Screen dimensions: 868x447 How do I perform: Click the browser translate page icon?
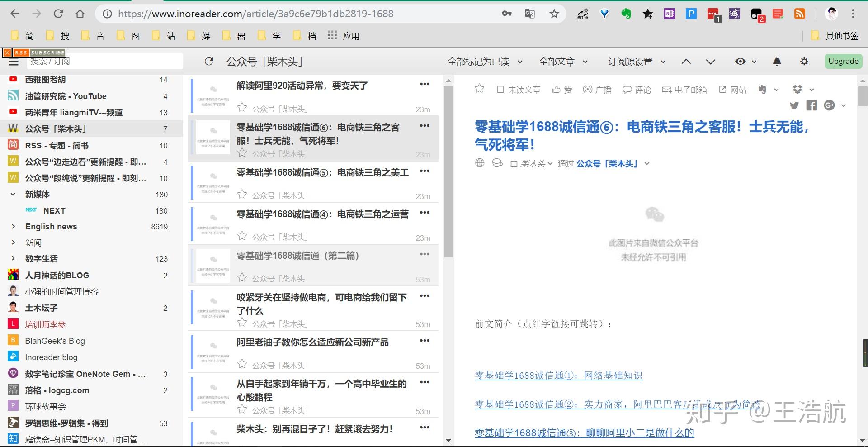[529, 14]
